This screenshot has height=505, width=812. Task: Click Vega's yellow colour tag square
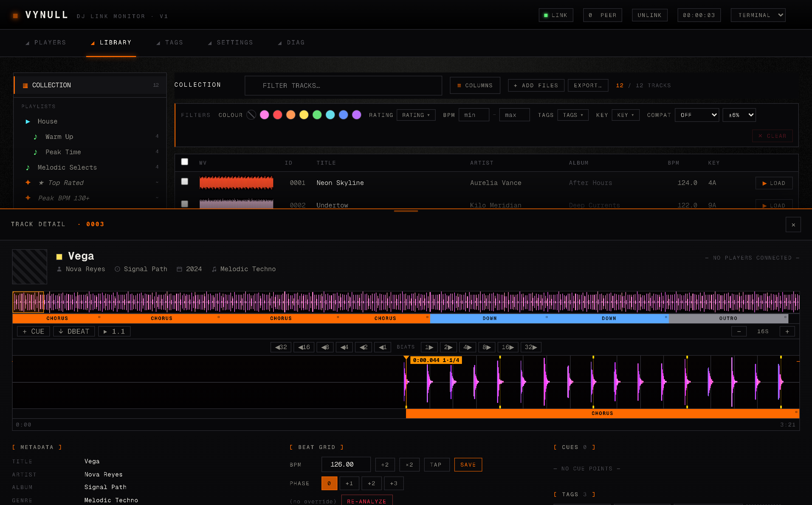[60, 257]
